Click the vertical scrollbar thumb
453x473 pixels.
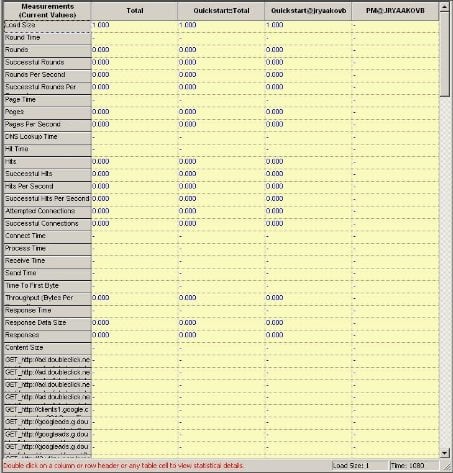444,54
